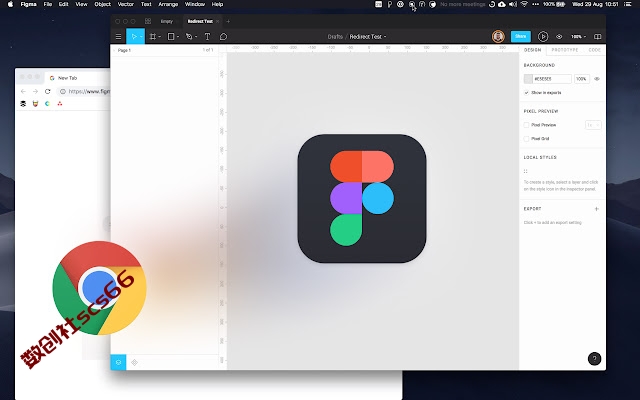This screenshot has height=400, width=640.
Task: Click the Components icon at bottom left
Action: [x=134, y=362]
